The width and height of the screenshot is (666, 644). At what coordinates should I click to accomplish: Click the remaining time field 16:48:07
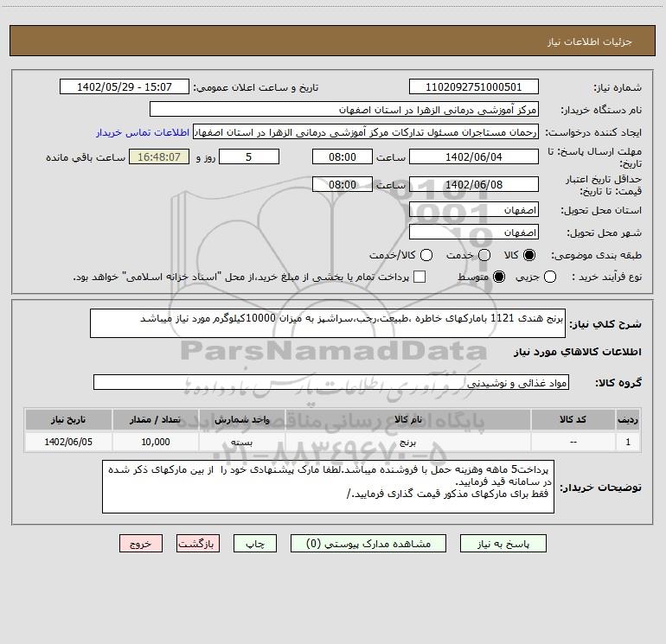(x=159, y=156)
